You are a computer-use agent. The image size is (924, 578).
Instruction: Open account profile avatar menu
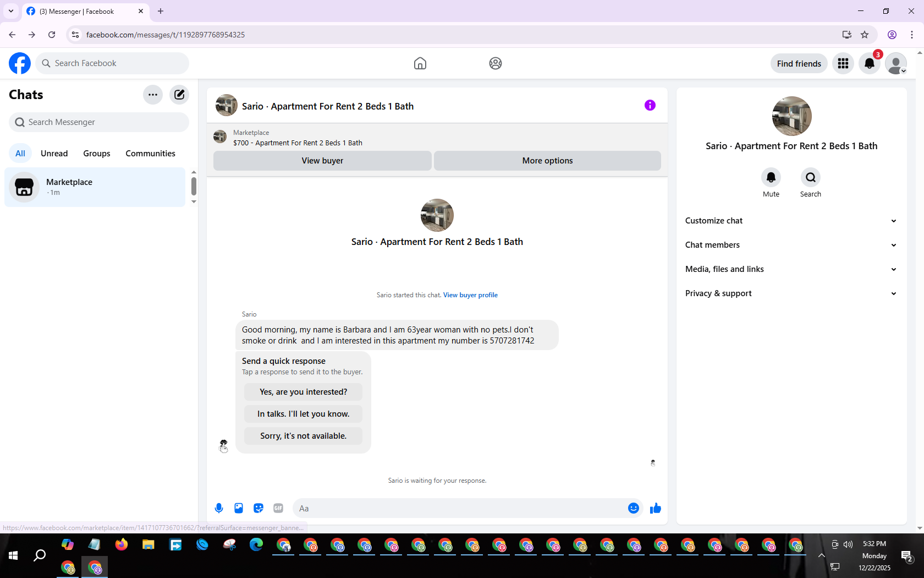(896, 63)
